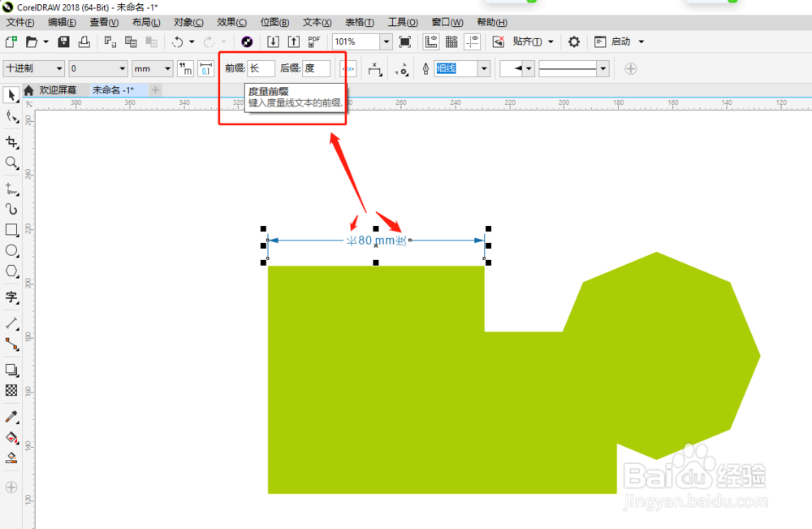812x529 pixels.
Task: Open the 布局(L) menu
Action: [x=145, y=22]
